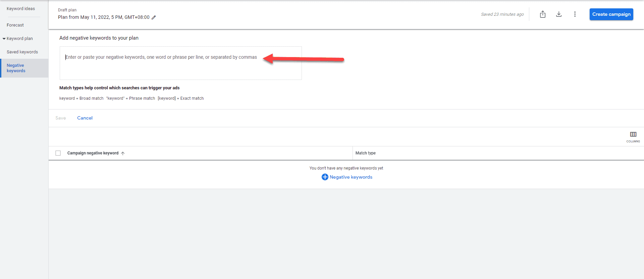Click the blue plus icon for negative keywords
The width and height of the screenshot is (644, 279).
click(325, 177)
